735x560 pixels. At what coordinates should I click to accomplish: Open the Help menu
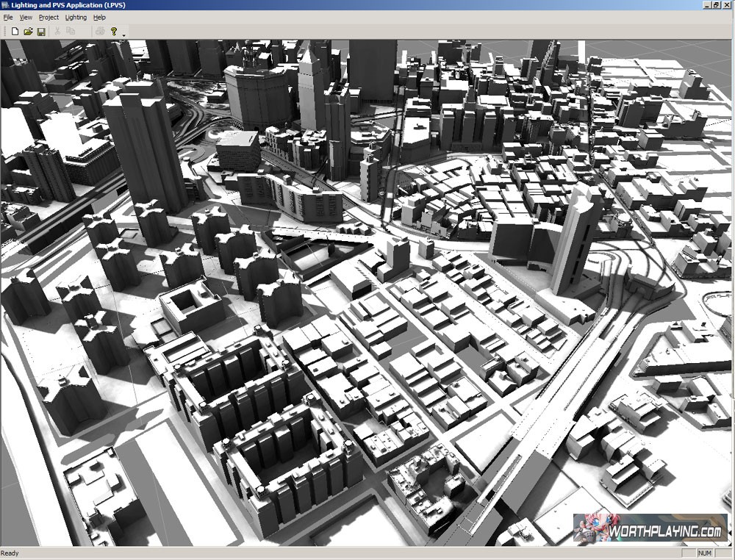pos(99,17)
